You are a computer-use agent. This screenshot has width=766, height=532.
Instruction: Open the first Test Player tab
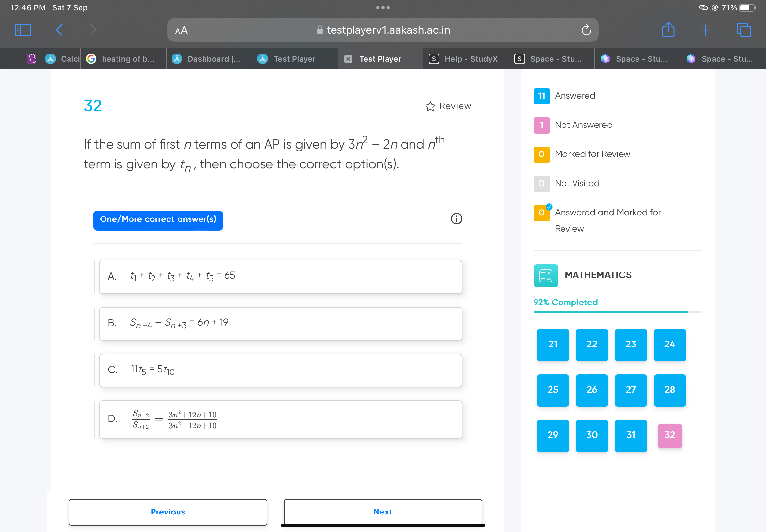tap(295, 59)
